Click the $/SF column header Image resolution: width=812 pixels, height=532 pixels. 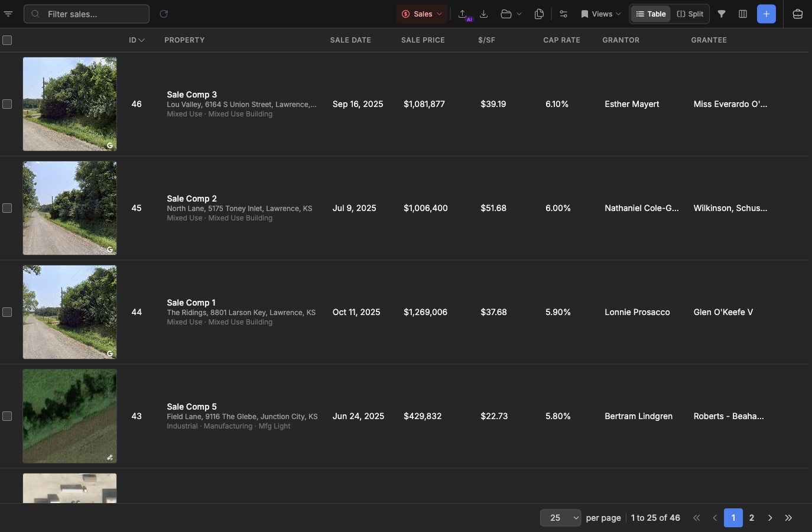tap(486, 40)
